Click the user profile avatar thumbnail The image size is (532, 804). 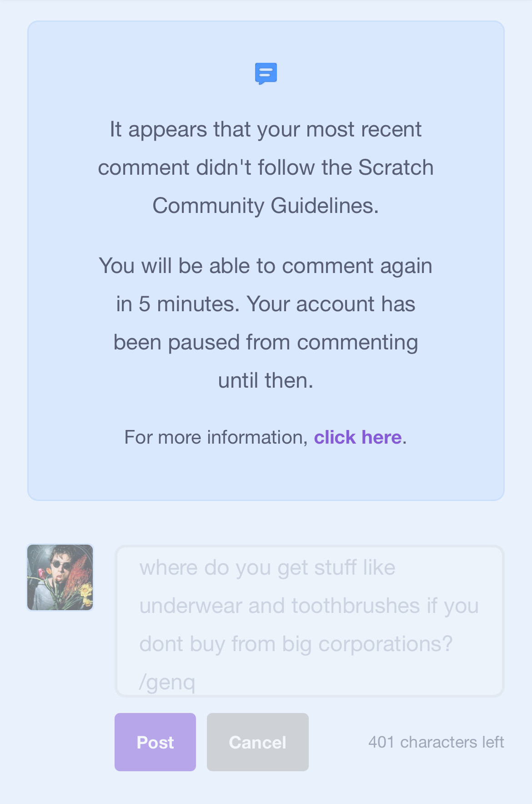[60, 577]
